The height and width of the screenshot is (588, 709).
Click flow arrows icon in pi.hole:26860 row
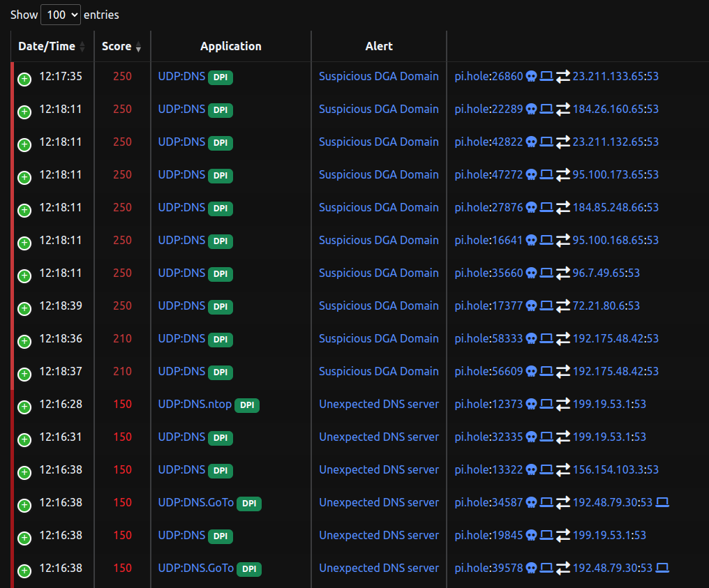click(562, 77)
